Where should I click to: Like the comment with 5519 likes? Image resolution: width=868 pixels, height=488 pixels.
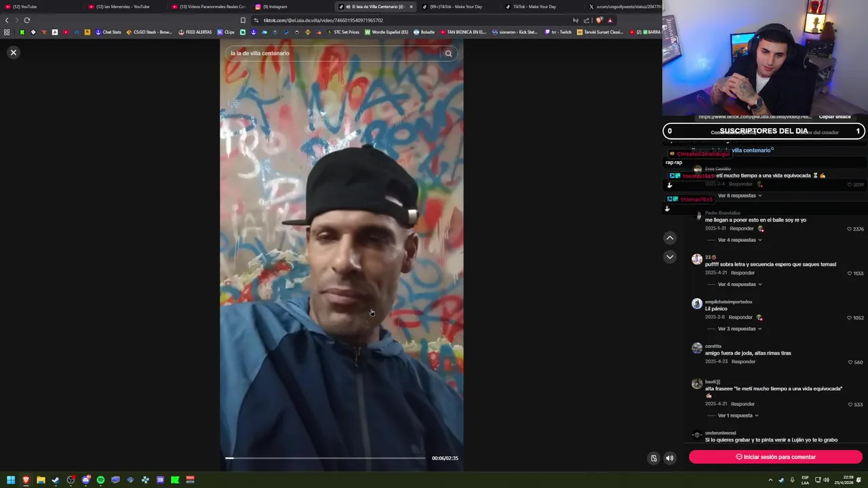point(850,184)
